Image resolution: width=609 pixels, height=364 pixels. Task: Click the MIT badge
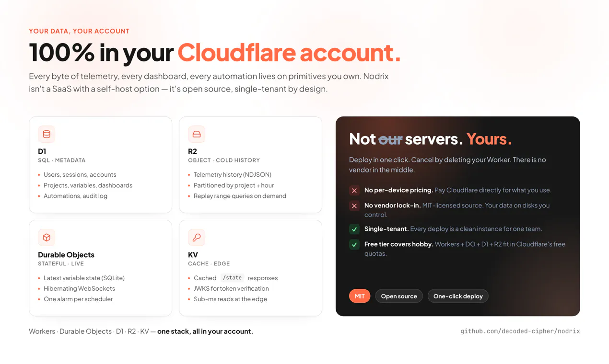(360, 296)
